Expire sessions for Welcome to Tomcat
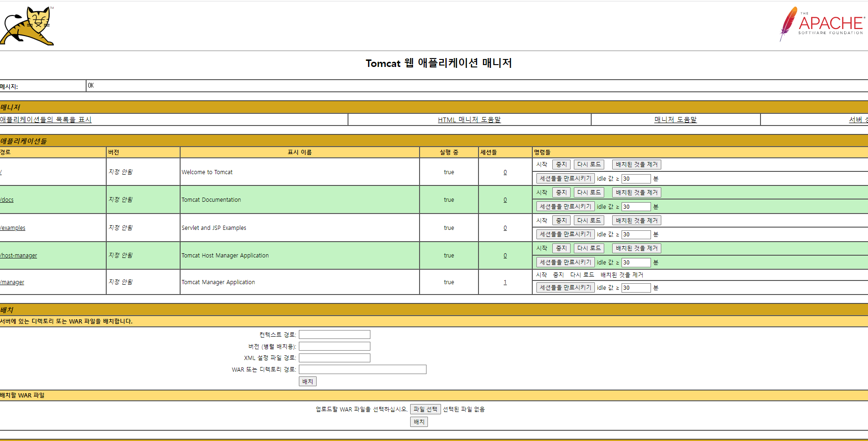The height and width of the screenshot is (441, 868). point(565,179)
